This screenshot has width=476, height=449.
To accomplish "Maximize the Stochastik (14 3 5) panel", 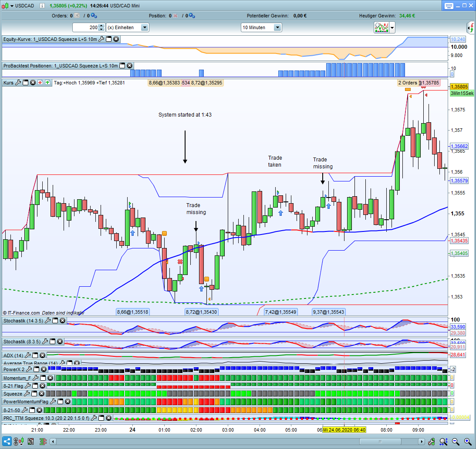I will click(x=55, y=321).
